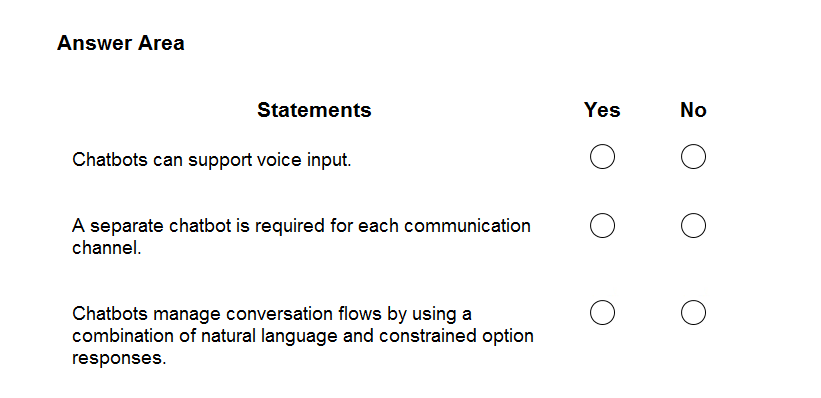Image resolution: width=821 pixels, height=398 pixels.
Task: Click the Answer Area heading
Action: 120,43
